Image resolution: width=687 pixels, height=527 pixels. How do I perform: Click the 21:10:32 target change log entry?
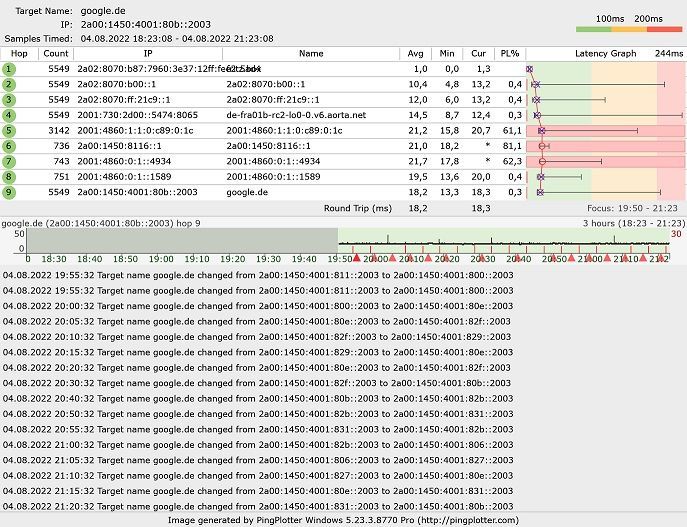258,476
